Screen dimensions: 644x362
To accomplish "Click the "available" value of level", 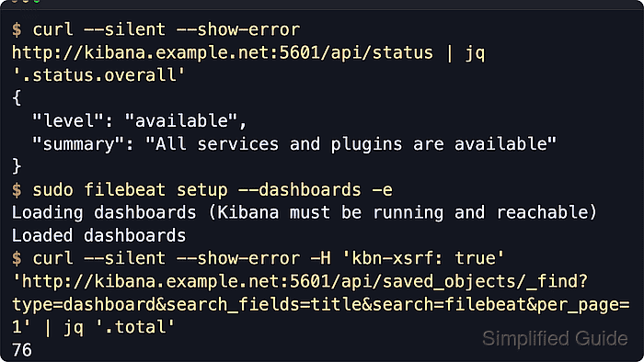I will coord(181,120).
